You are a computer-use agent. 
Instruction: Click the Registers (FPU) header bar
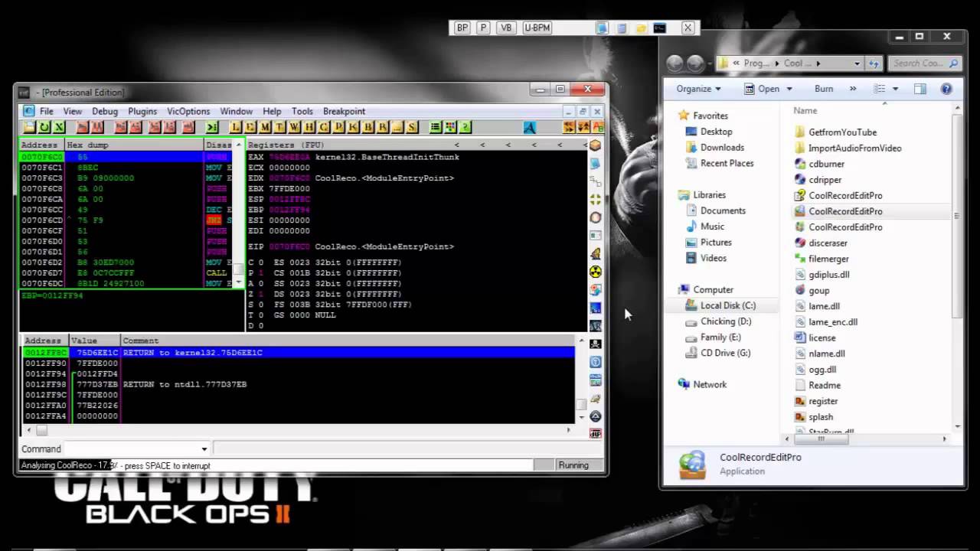click(x=416, y=145)
